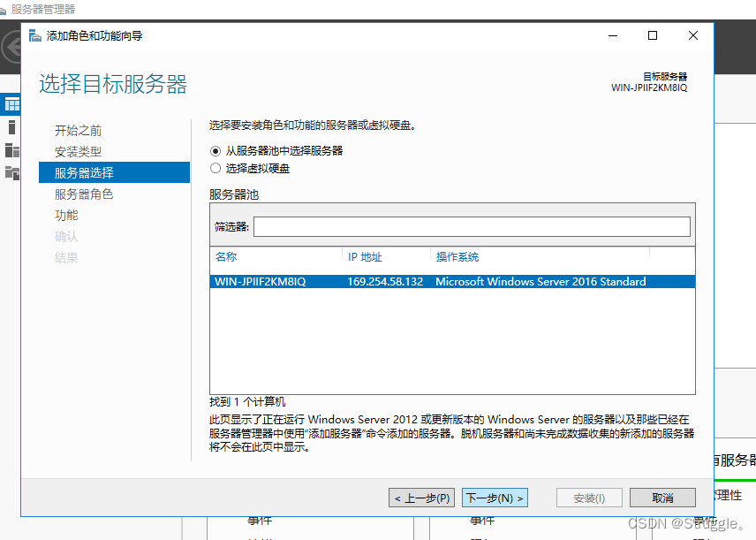Go to 开始之前 wizard step

tap(78, 130)
